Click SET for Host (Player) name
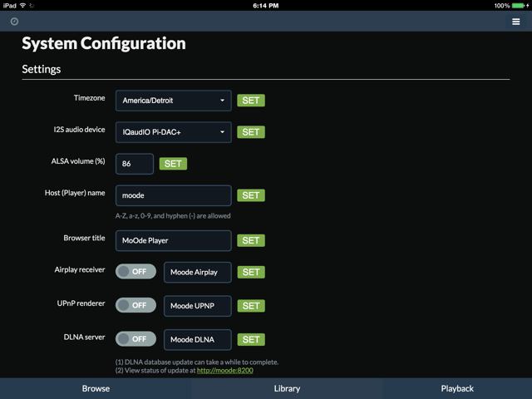Image resolution: width=532 pixels, height=399 pixels. pos(251,195)
